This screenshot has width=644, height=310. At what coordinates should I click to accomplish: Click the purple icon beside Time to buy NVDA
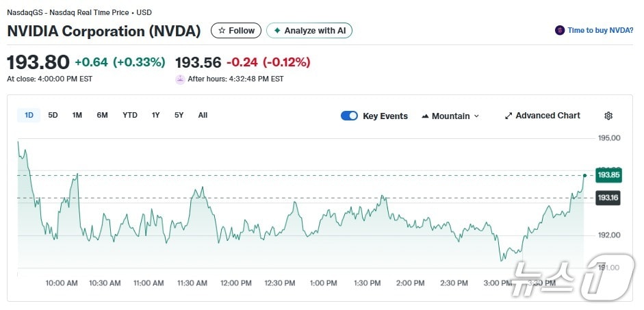click(x=560, y=31)
